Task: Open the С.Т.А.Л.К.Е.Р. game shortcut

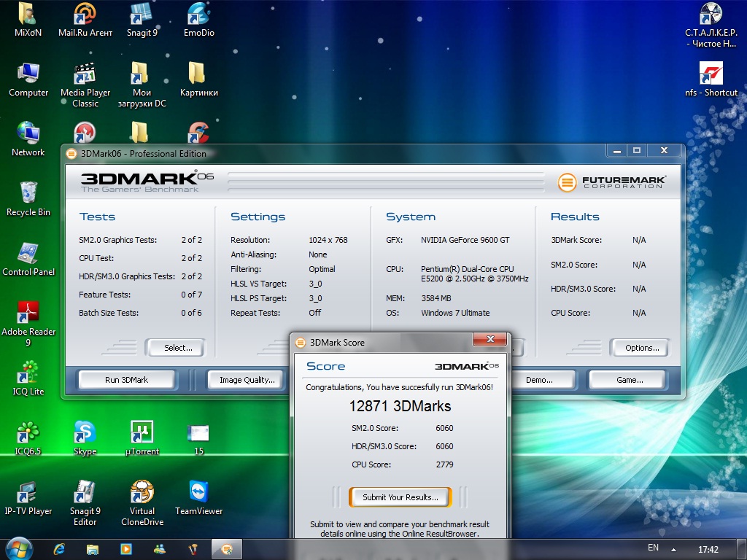Action: point(711,25)
